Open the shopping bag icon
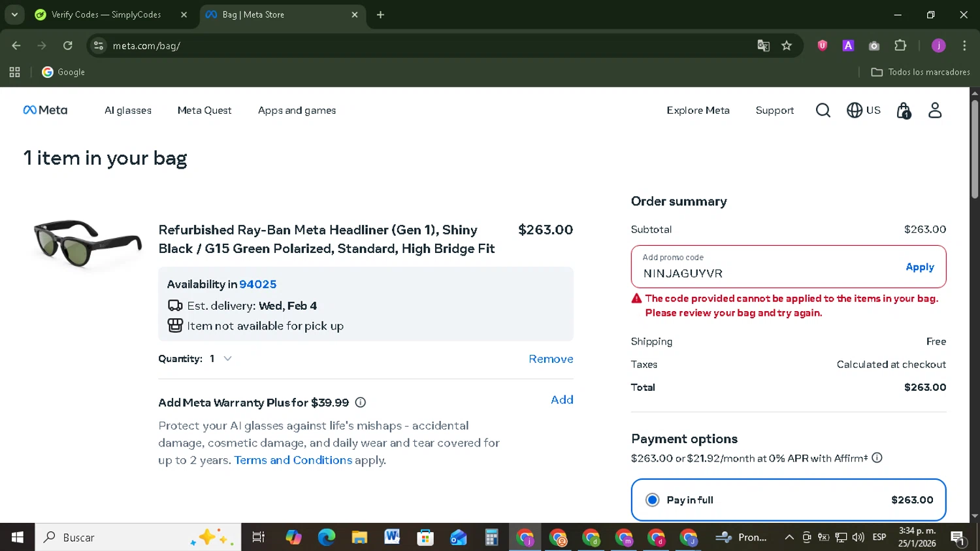The width and height of the screenshot is (980, 551). click(904, 110)
